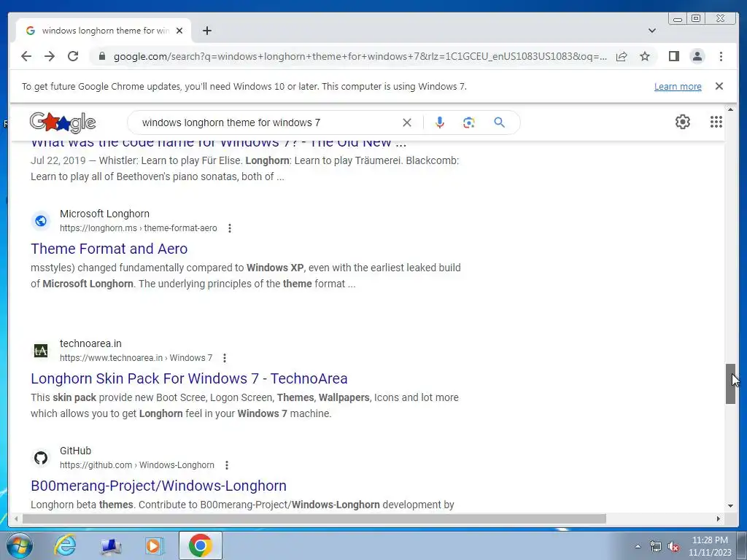This screenshot has height=560, width=747.
Task: Click the Learn more link
Action: tap(678, 87)
